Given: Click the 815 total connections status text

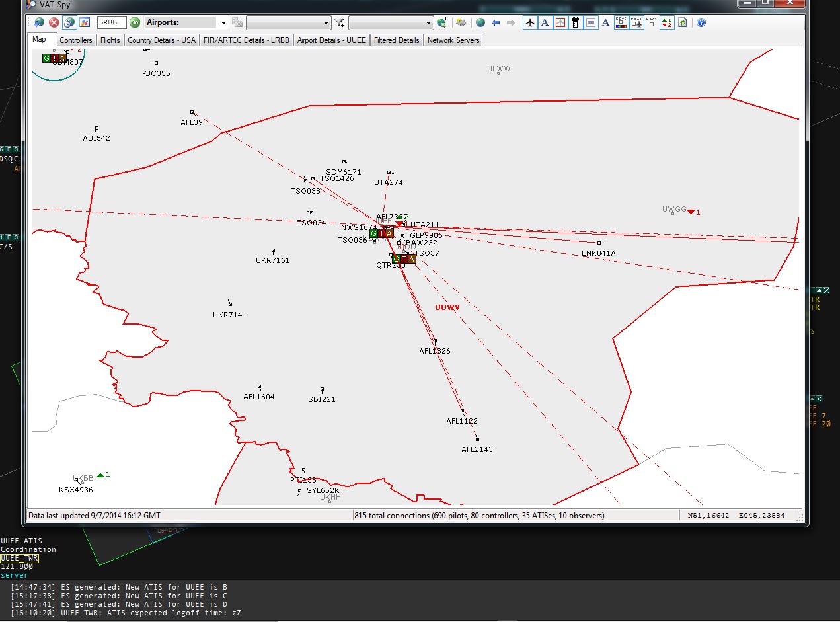Looking at the screenshot, I should tap(479, 516).
